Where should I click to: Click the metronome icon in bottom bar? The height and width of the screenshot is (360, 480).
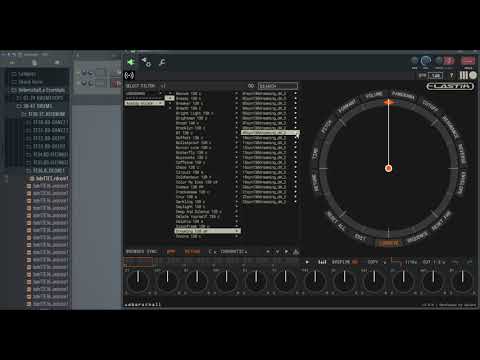pos(296,252)
